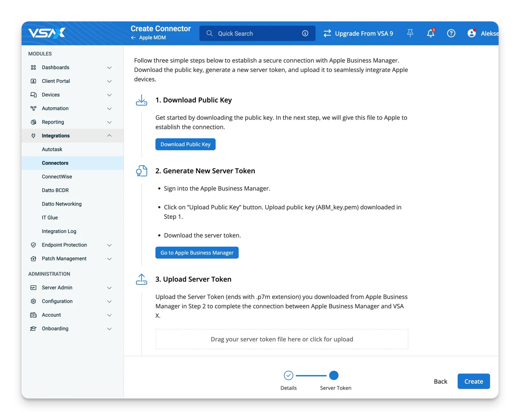Click the pin icon in header
Viewport: 520px width, 420px height.
(x=410, y=33)
